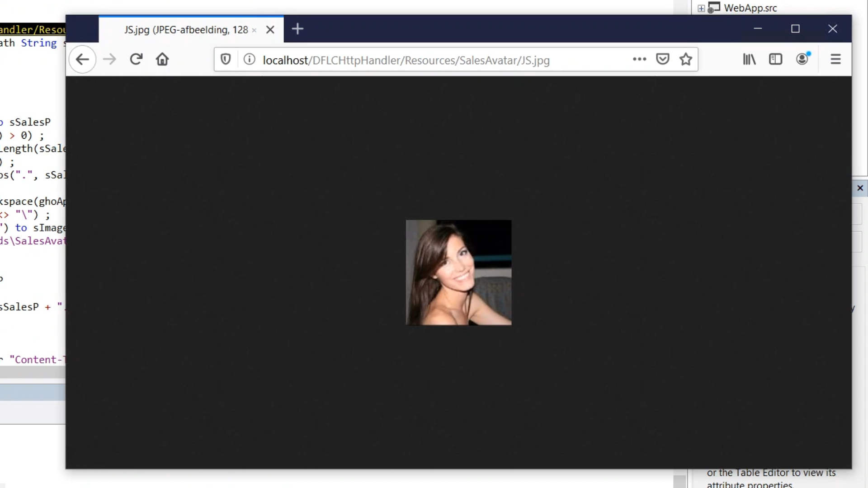868x488 pixels.
Task: Open Firefox account profile icon
Action: (802, 59)
